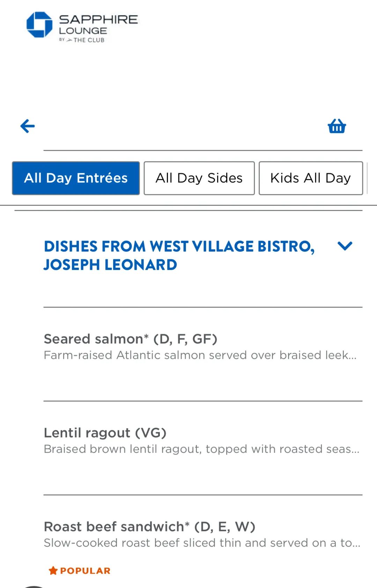Viewport: 377px width, 588px height.
Task: Open the Seared salmon item
Action: pos(130,339)
